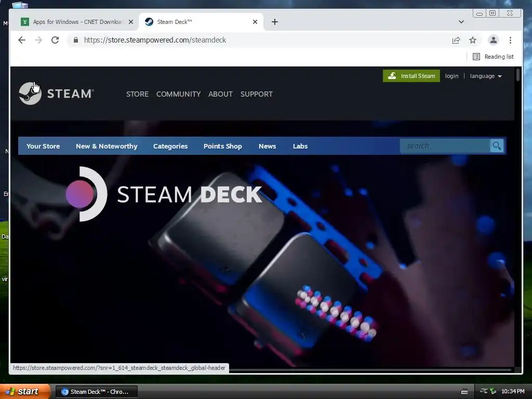532x399 pixels.
Task: Click the keyboard tray icon
Action: 464,392
